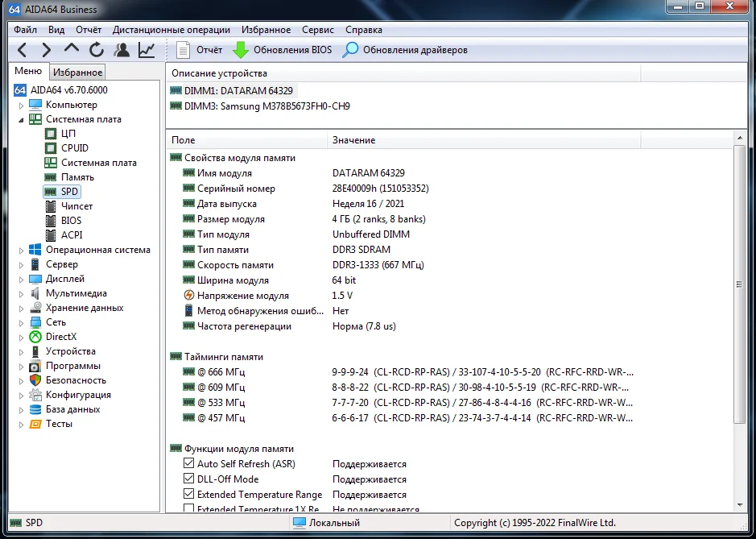
Task: Open the Файл menu
Action: click(25, 30)
